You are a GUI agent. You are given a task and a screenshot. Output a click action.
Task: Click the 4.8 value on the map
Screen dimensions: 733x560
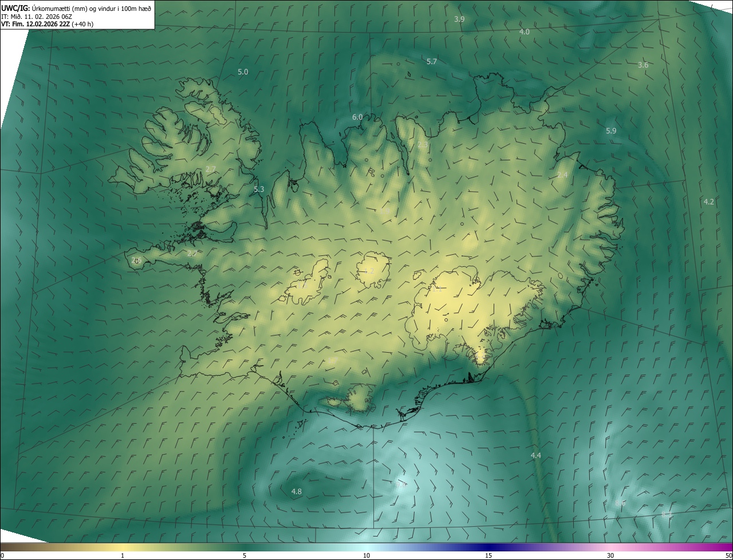[x=296, y=492]
